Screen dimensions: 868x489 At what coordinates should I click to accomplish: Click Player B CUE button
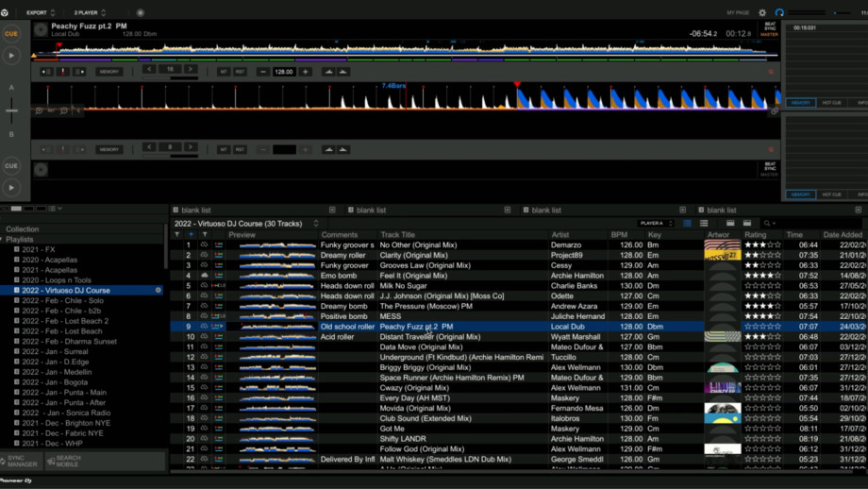tap(11, 165)
